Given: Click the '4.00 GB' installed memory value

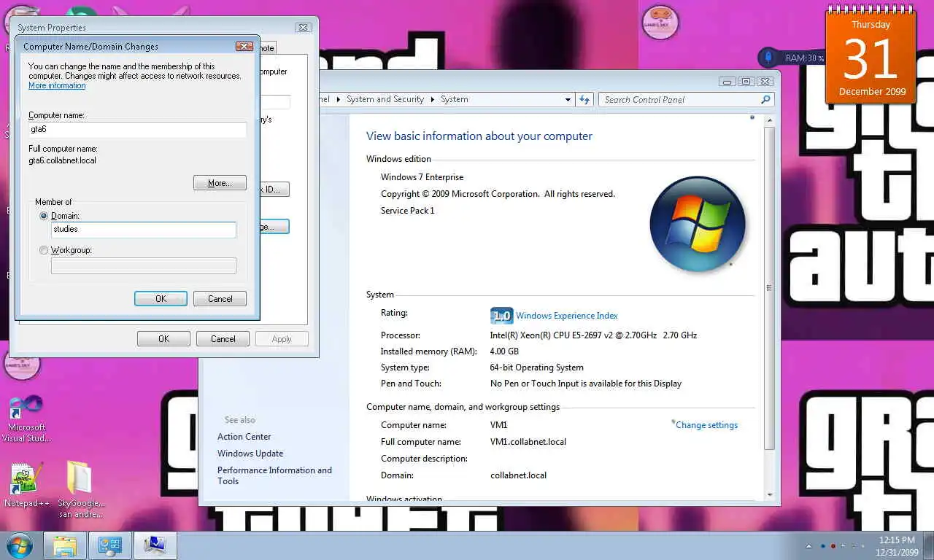Looking at the screenshot, I should coord(504,351).
